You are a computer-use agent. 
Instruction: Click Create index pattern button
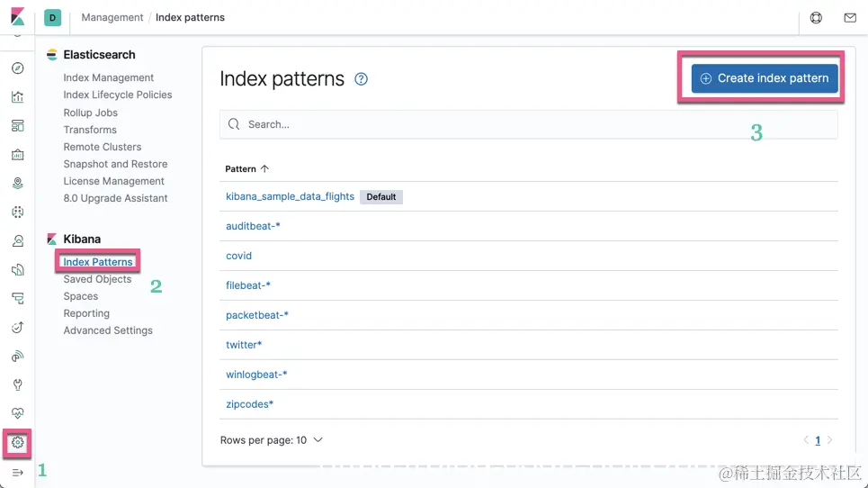tap(765, 78)
